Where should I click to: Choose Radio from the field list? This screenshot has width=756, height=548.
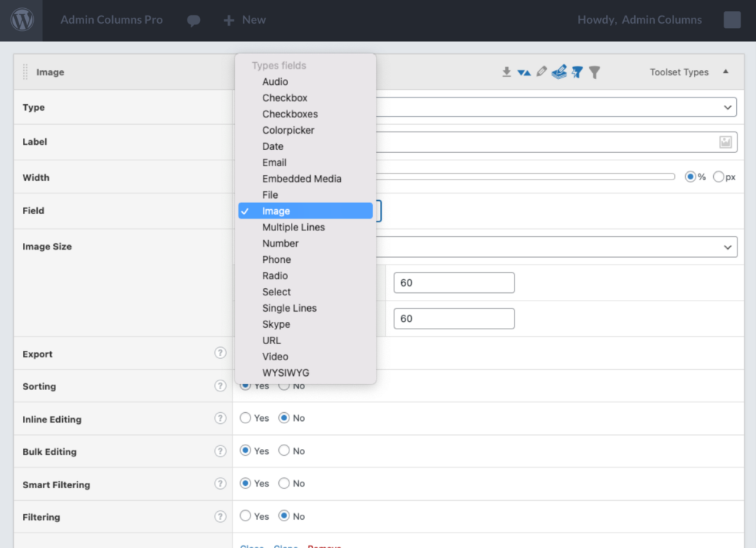tap(305, 276)
